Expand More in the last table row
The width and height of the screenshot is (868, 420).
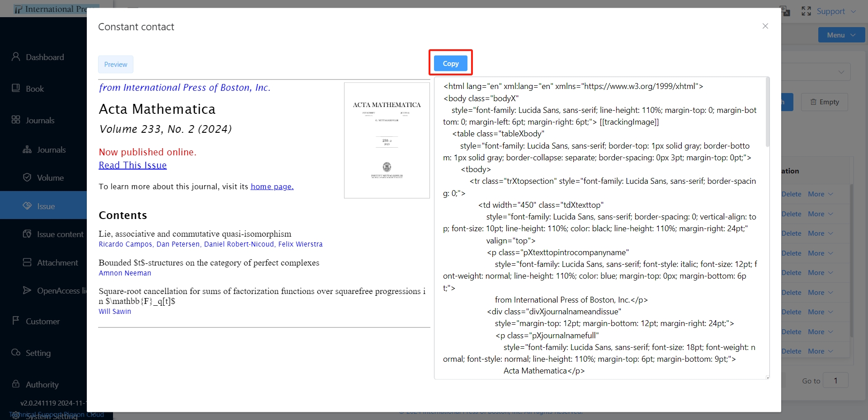(820, 351)
